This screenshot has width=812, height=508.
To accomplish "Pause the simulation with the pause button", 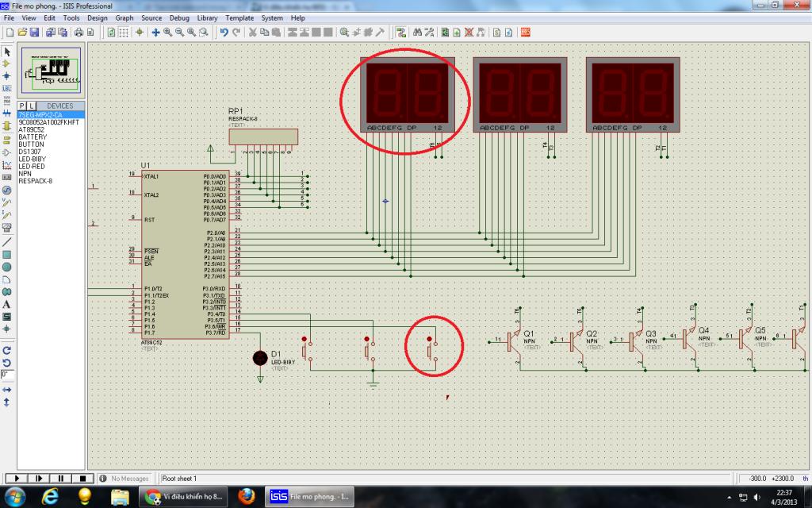I will 59,479.
